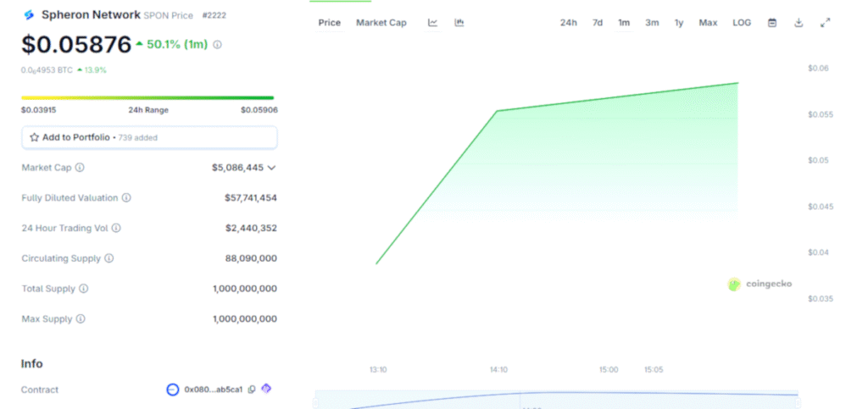The width and height of the screenshot is (868, 409).
Task: Click the 14:10 time axis label
Action: coord(498,370)
